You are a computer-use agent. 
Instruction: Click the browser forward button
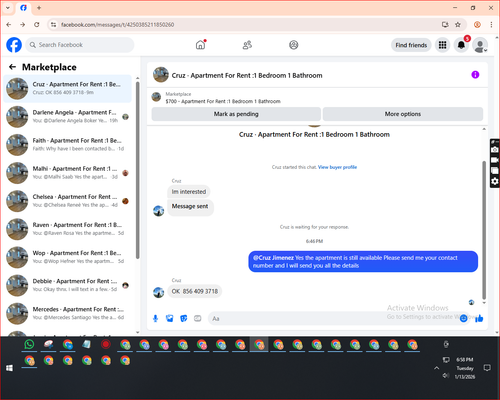click(22, 24)
